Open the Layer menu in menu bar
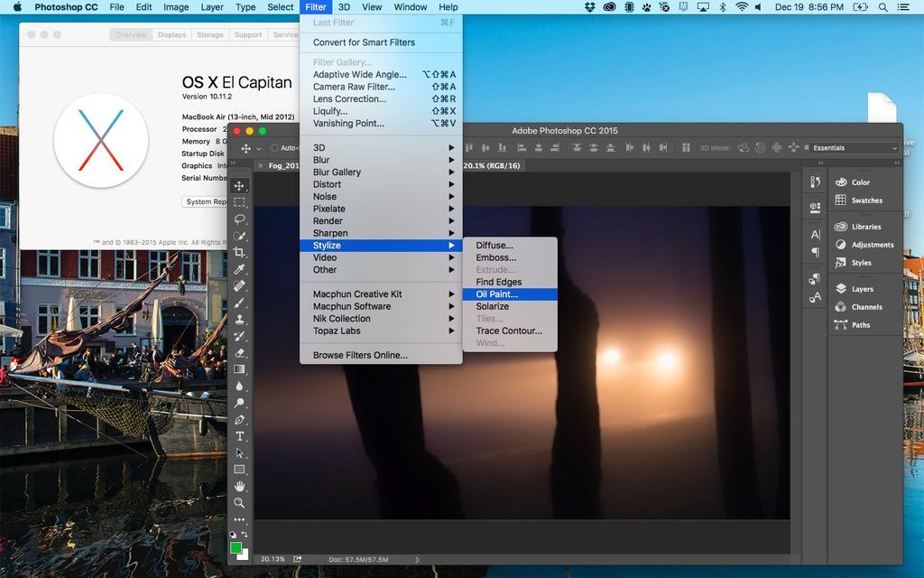Screen dimensions: 924x578 (x=212, y=7)
